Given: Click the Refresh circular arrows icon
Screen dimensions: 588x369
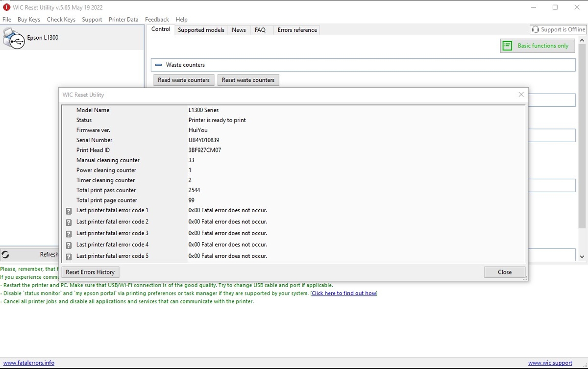Looking at the screenshot, I should click(x=5, y=254).
